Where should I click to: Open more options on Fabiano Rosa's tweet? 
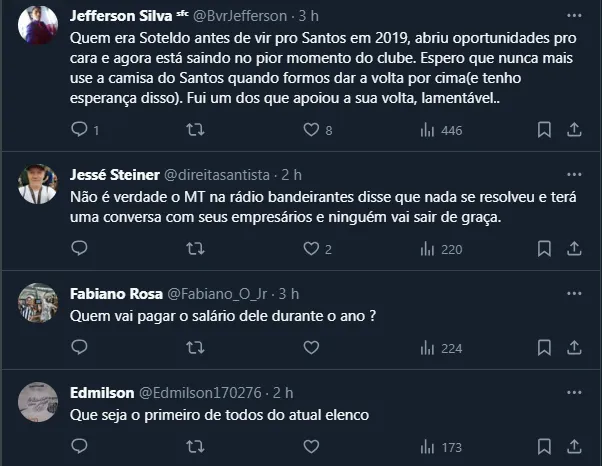pyautogui.click(x=573, y=293)
